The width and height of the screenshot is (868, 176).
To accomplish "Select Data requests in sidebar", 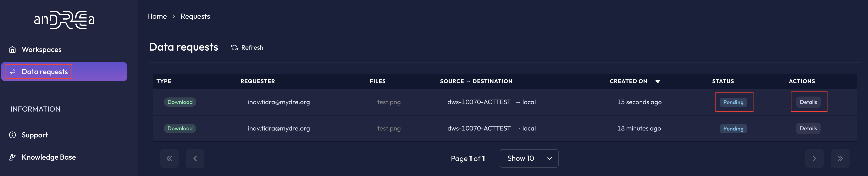I will coord(64,71).
